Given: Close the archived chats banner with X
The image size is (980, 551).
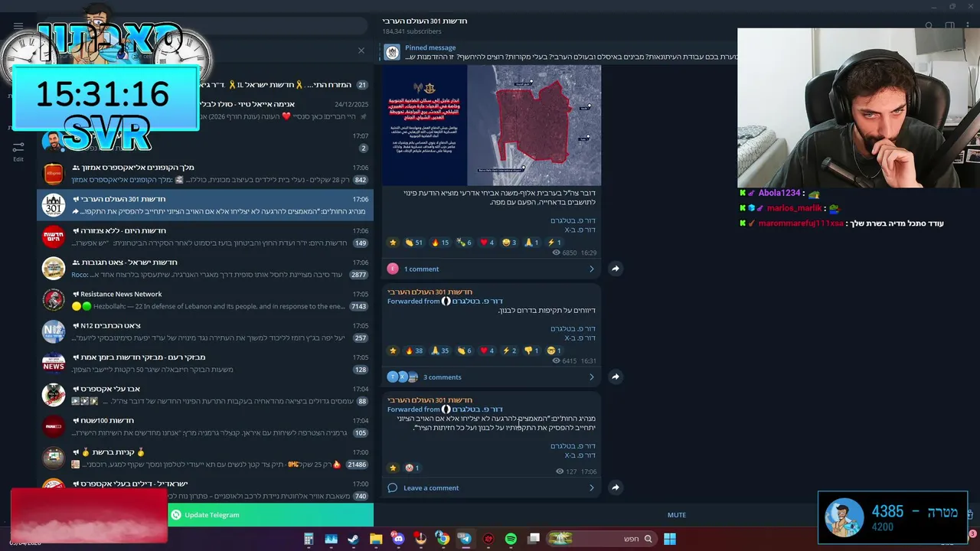Looking at the screenshot, I should tap(361, 51).
